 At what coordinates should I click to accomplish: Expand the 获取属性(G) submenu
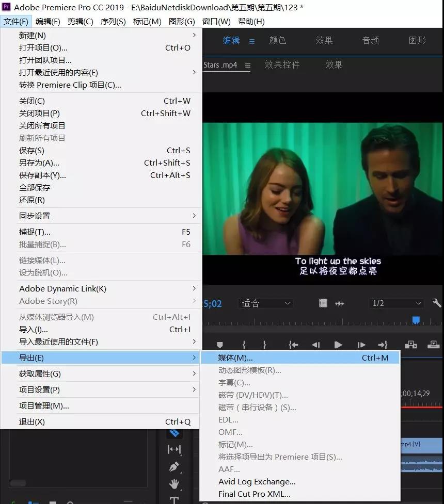pos(101,374)
